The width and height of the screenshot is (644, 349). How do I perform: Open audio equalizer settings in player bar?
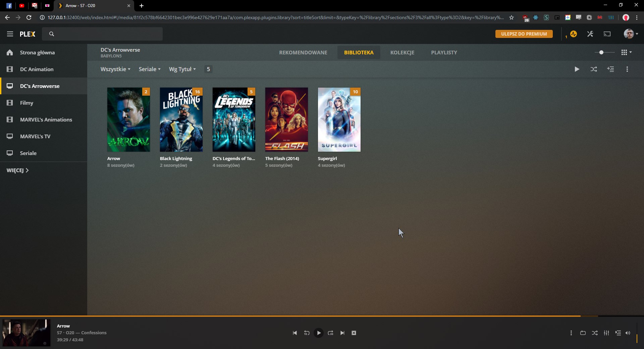[606, 333]
